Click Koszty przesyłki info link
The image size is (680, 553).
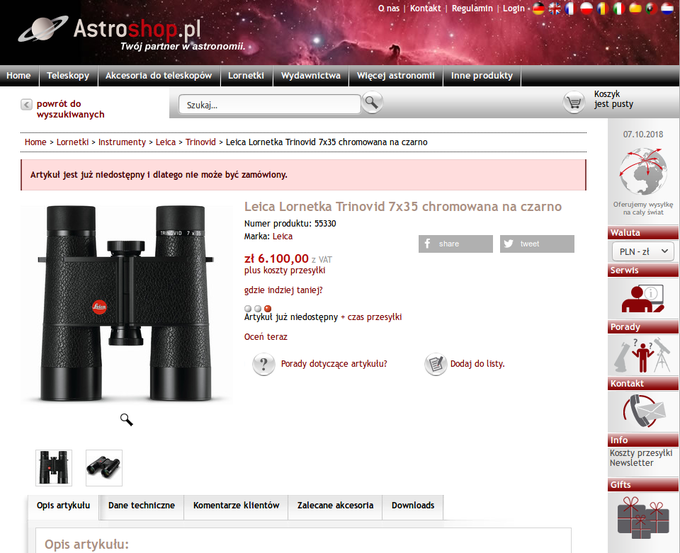click(x=641, y=453)
